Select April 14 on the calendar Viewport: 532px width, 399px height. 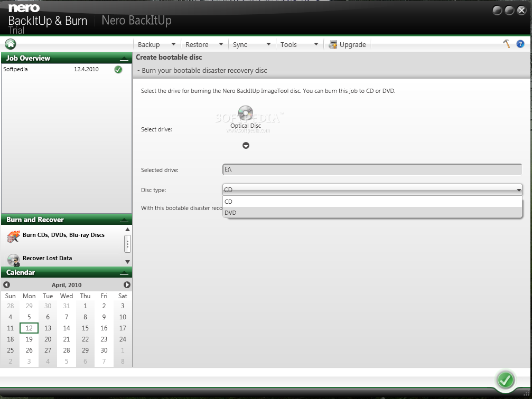pos(67,328)
